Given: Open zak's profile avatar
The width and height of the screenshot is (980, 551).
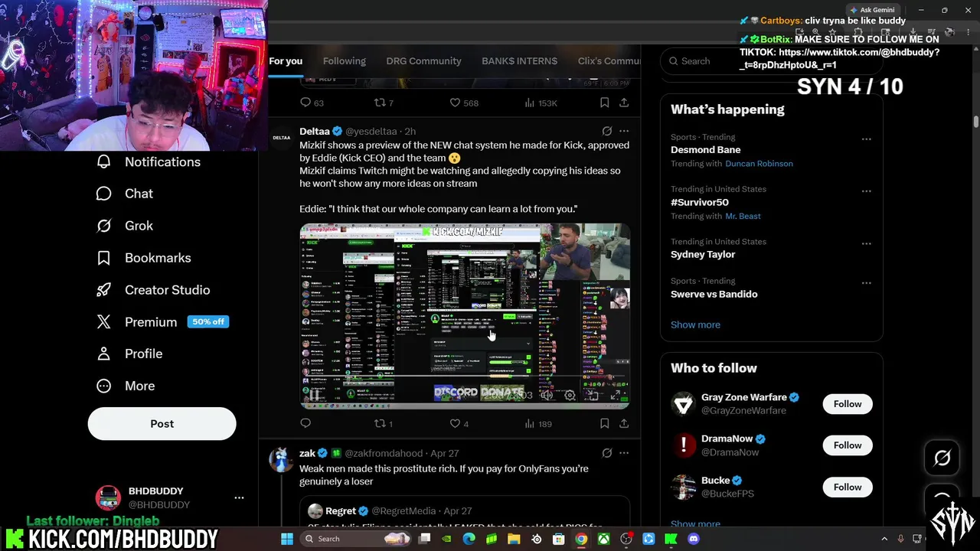Looking at the screenshot, I should (281, 459).
